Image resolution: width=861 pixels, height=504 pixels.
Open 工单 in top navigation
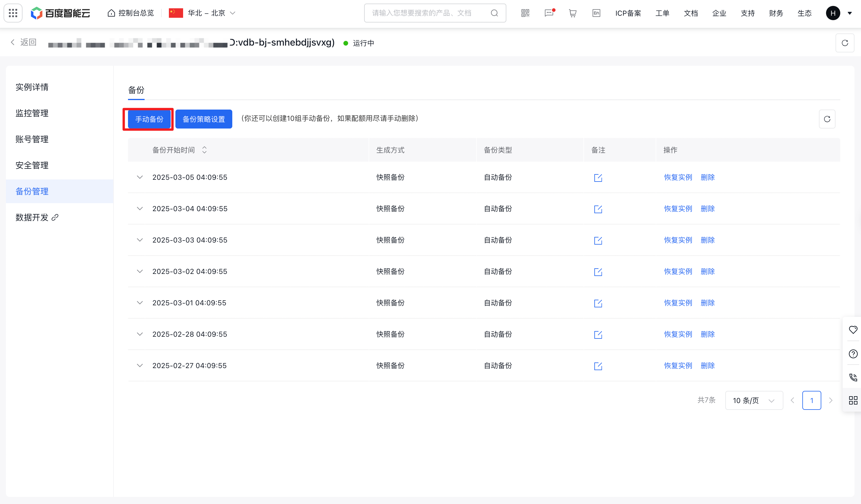tap(662, 13)
